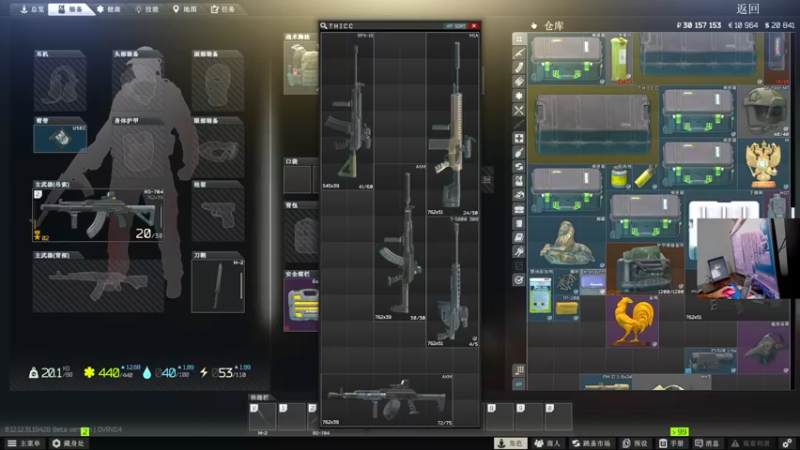
Task: Click the checkmark filter icon in the stash sidebar
Action: (x=519, y=280)
